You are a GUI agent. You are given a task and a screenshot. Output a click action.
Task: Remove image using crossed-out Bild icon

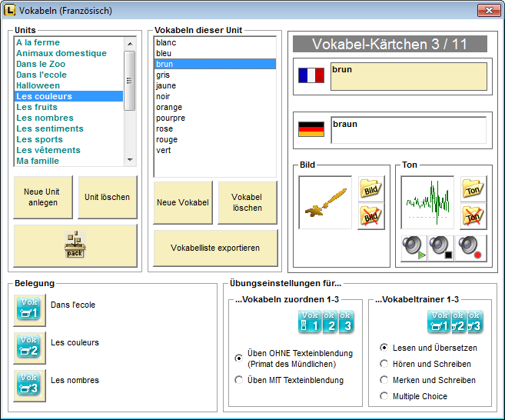click(371, 217)
